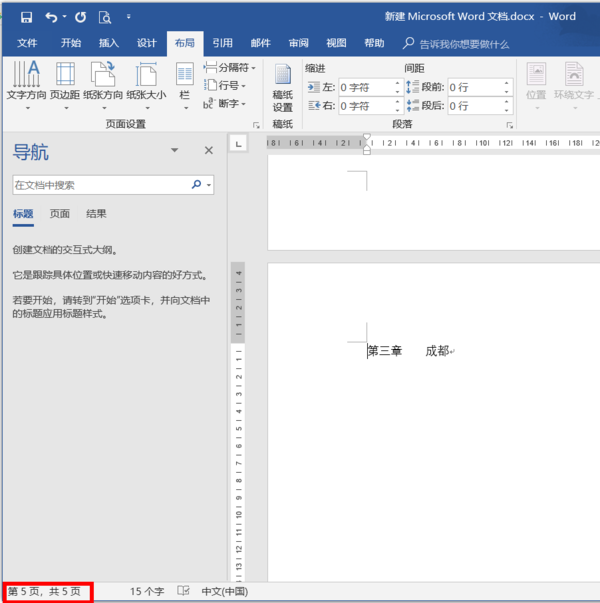
Task: Open the 栏 columns tool
Action: [x=185, y=85]
